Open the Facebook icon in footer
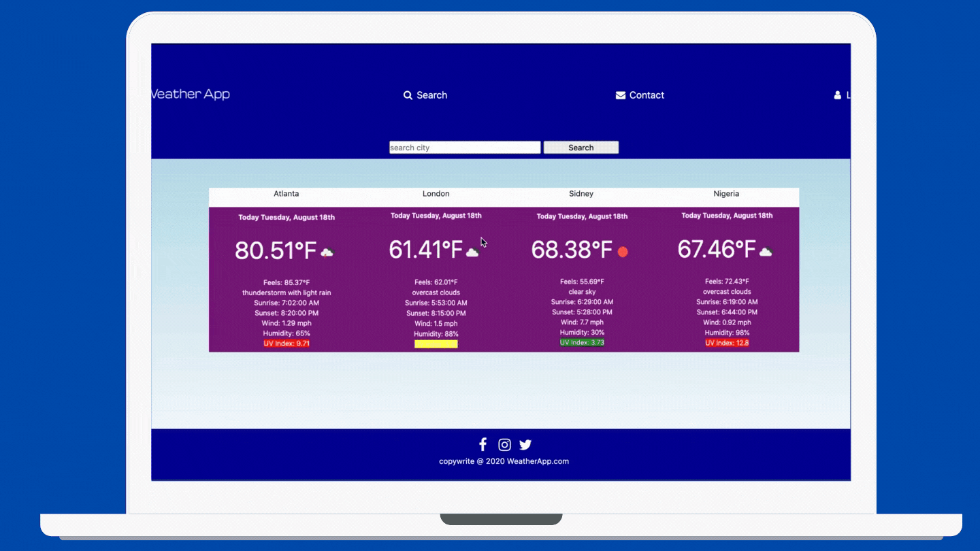The width and height of the screenshot is (980, 551). (483, 444)
